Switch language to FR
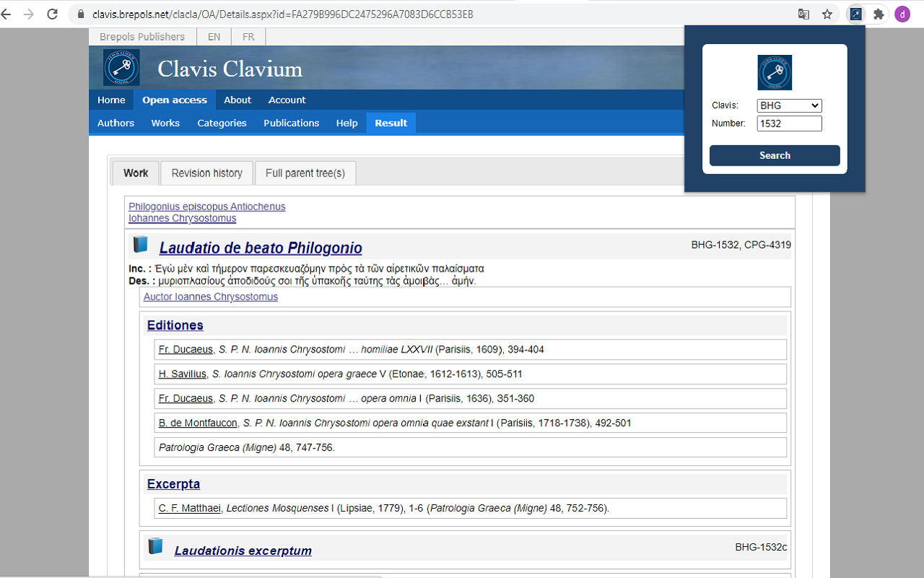The height and width of the screenshot is (578, 924). pos(248,36)
